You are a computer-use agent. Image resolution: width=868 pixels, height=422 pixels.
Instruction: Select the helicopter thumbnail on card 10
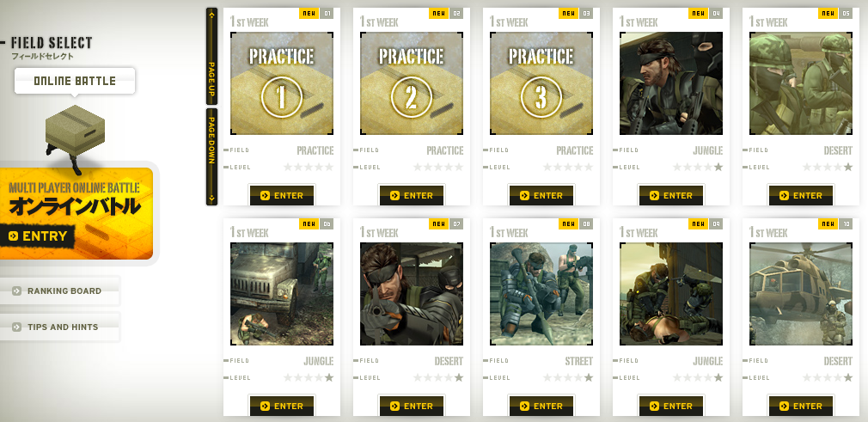[800, 294]
